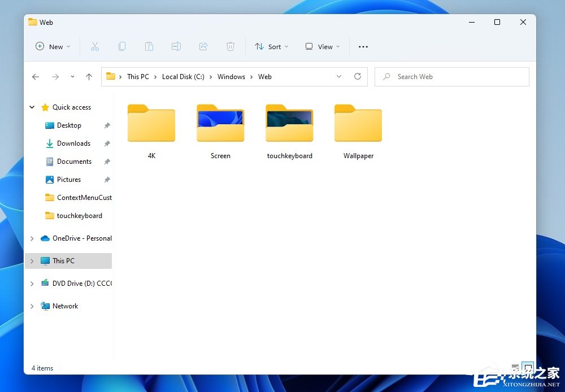Viewport: 565px width, 392px height.
Task: Expand the This PC tree item
Action: (32, 260)
